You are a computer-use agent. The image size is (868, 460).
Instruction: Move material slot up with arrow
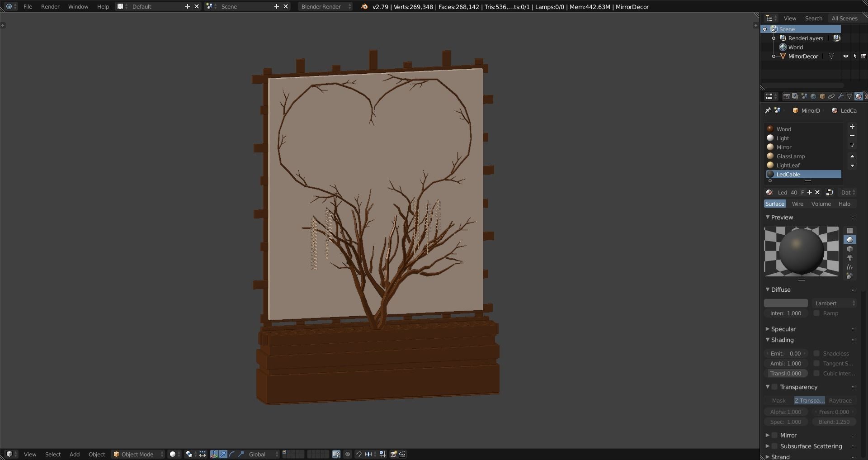tap(852, 156)
